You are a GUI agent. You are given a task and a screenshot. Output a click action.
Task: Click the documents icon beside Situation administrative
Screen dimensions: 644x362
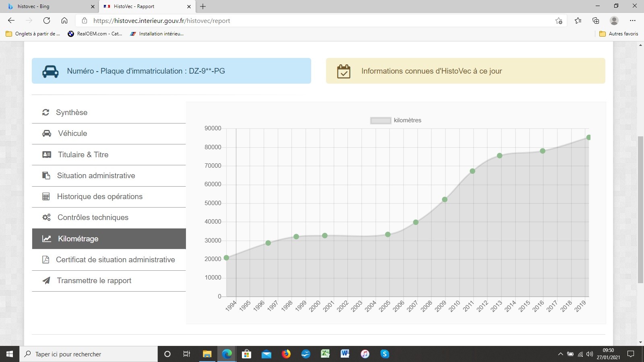(x=46, y=176)
